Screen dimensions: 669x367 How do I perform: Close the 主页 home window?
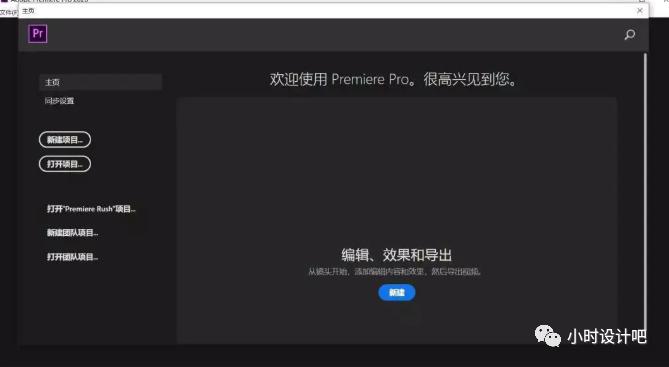pyautogui.click(x=640, y=11)
